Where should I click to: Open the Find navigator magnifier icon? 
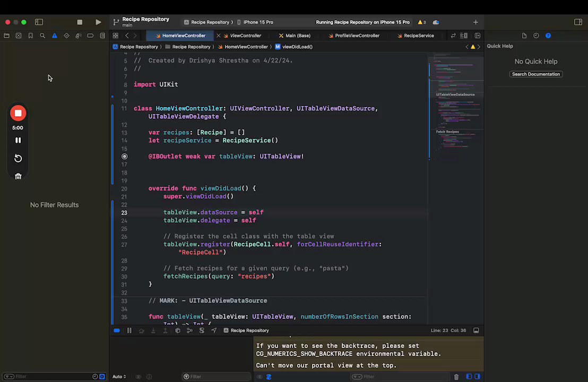pyautogui.click(x=42, y=36)
